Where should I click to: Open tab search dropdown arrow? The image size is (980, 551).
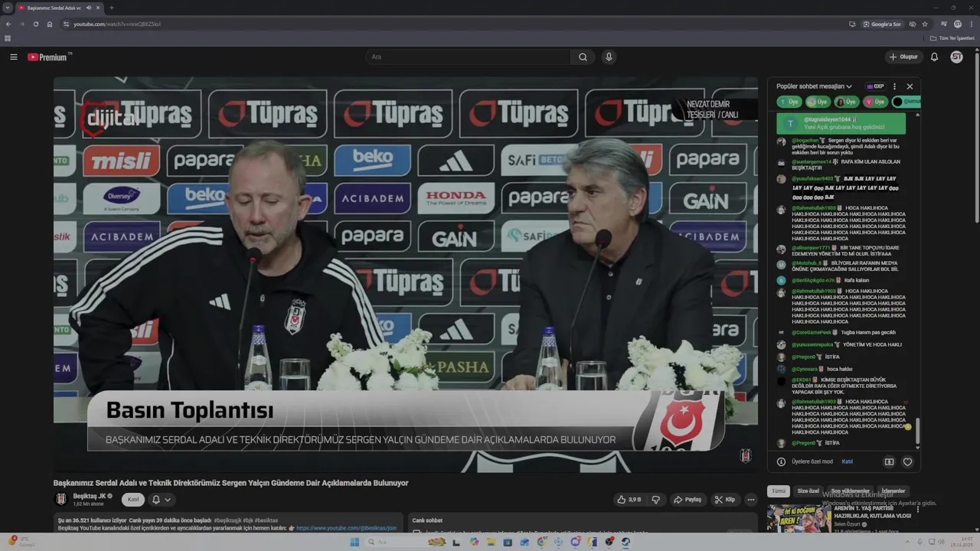click(x=8, y=8)
